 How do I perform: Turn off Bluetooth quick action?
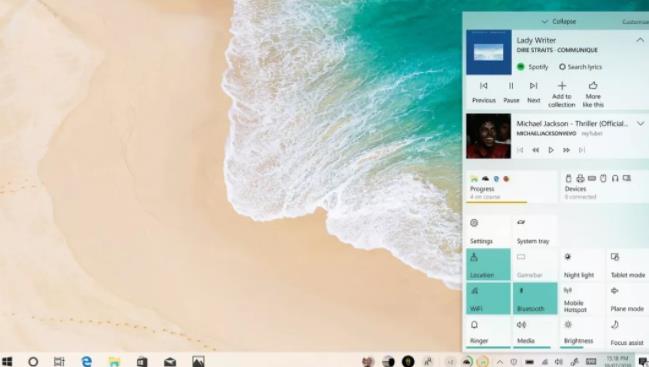point(535,298)
